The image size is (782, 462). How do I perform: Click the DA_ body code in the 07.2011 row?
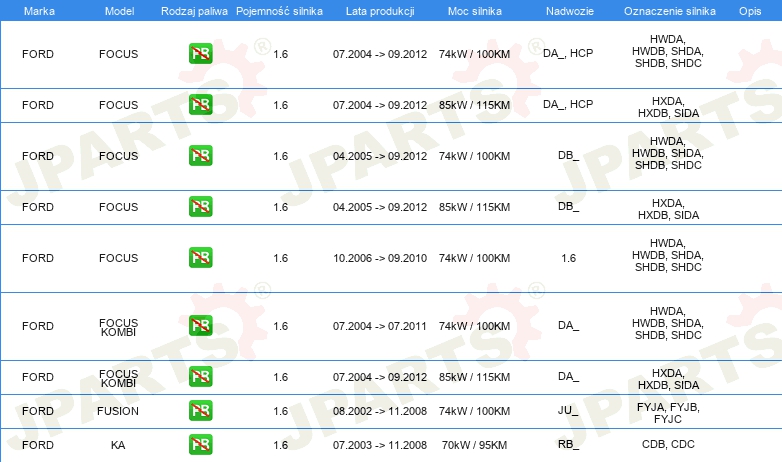coord(569,325)
